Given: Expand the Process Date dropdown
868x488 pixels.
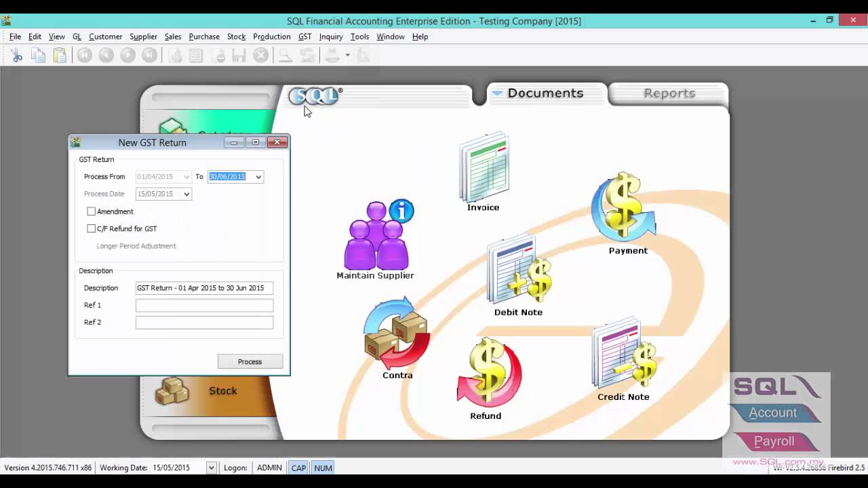Looking at the screenshot, I should (186, 194).
